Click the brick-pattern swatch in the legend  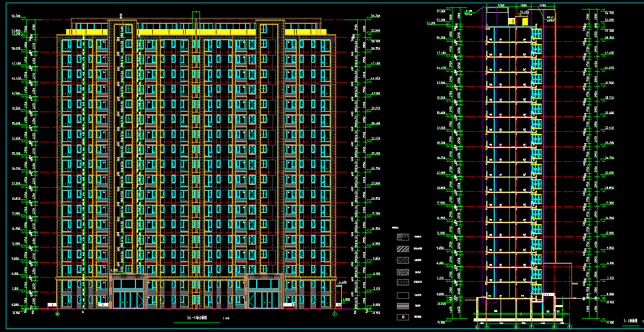pos(403,236)
